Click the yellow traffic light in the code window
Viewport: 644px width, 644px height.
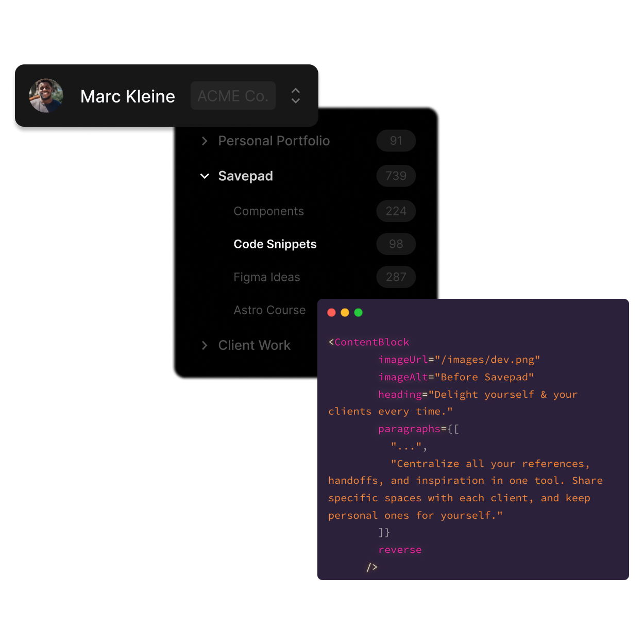click(345, 312)
